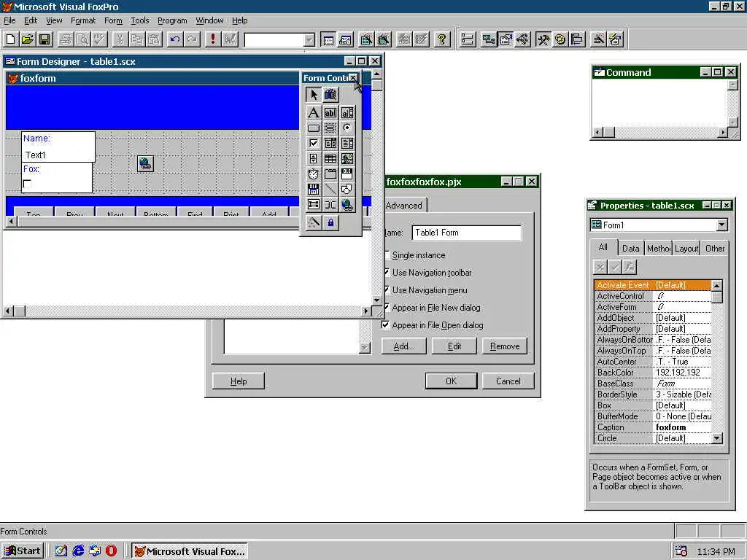Open the Windows Start button
This screenshot has height=560, width=747.
pyautogui.click(x=23, y=551)
